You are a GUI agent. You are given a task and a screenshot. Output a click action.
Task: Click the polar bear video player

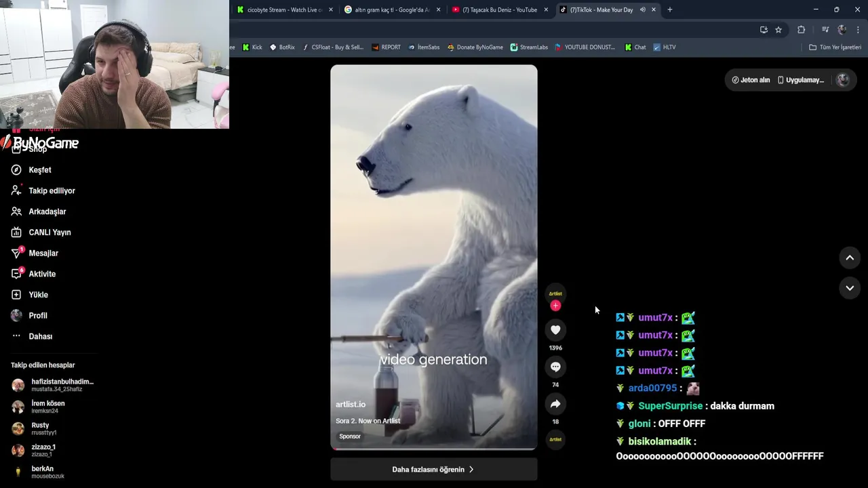[x=433, y=258]
